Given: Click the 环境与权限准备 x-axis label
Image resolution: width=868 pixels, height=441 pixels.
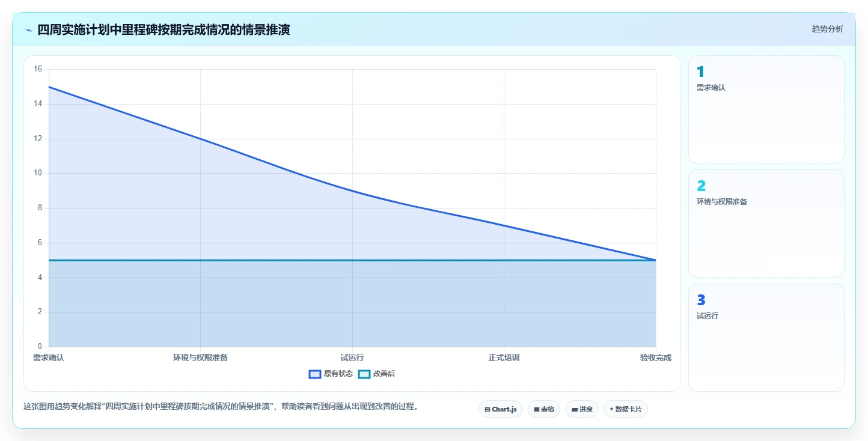Looking at the screenshot, I should pyautogui.click(x=200, y=357).
